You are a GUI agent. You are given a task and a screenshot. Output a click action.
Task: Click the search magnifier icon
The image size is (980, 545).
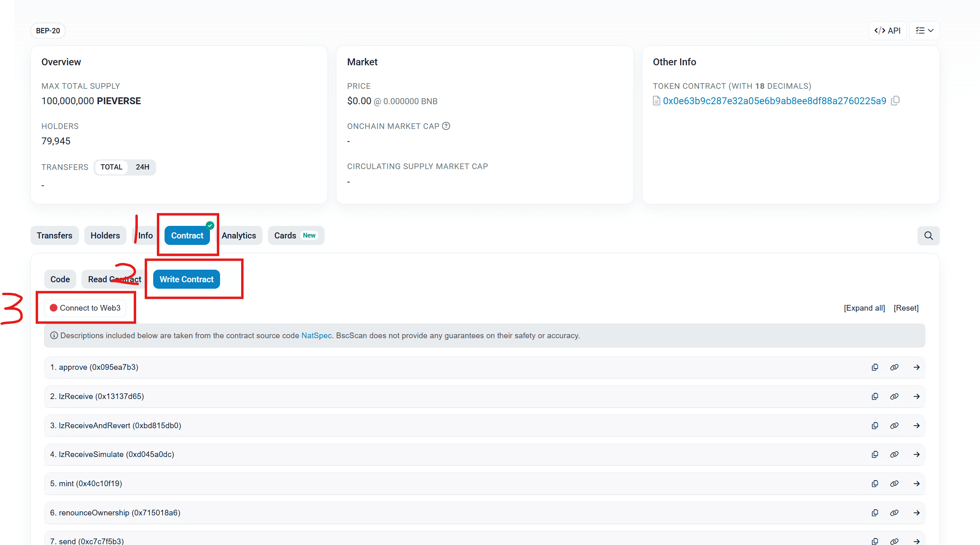pos(928,236)
